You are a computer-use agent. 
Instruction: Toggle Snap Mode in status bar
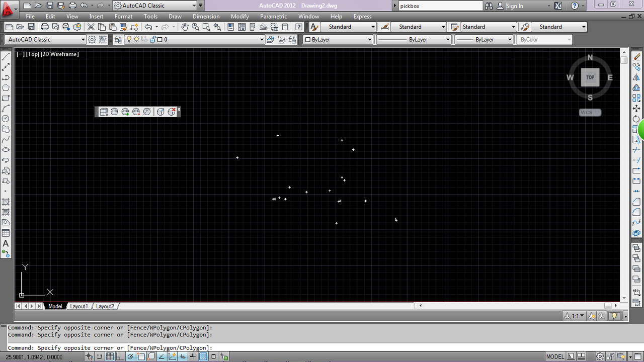pos(99,357)
